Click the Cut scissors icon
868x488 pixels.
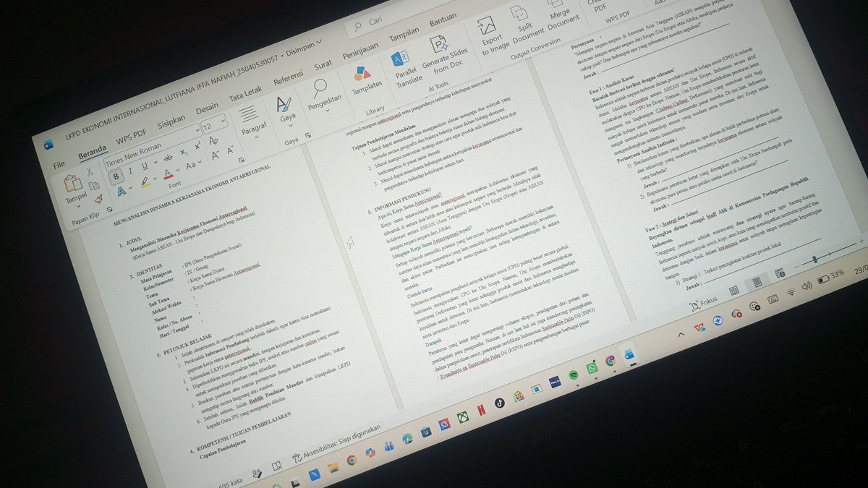(90, 171)
